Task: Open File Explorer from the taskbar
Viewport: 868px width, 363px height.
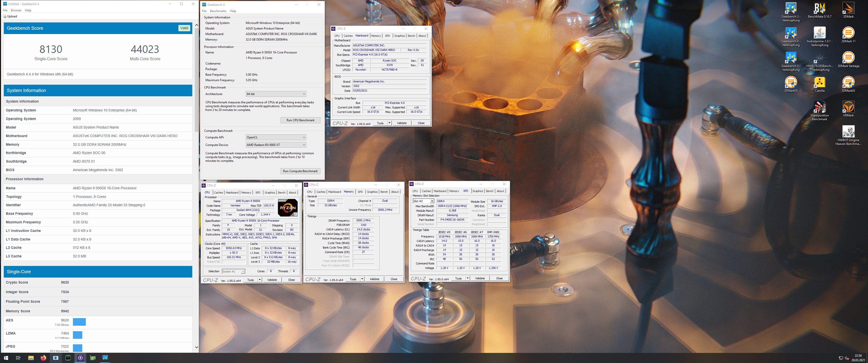Action: pos(31,358)
